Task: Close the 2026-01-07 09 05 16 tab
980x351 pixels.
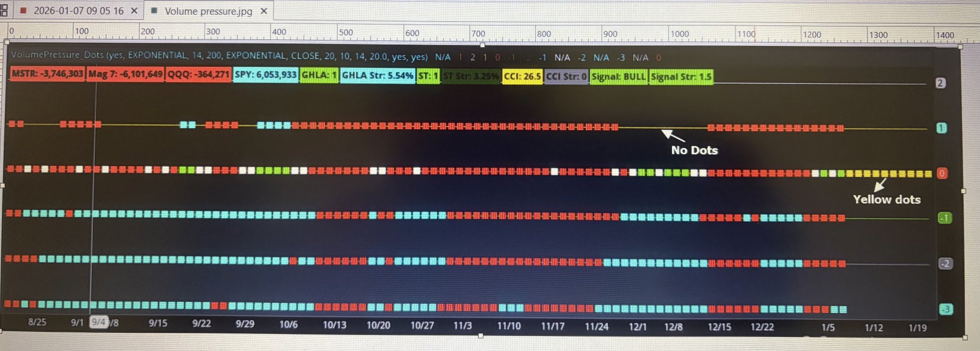Action: [x=134, y=10]
